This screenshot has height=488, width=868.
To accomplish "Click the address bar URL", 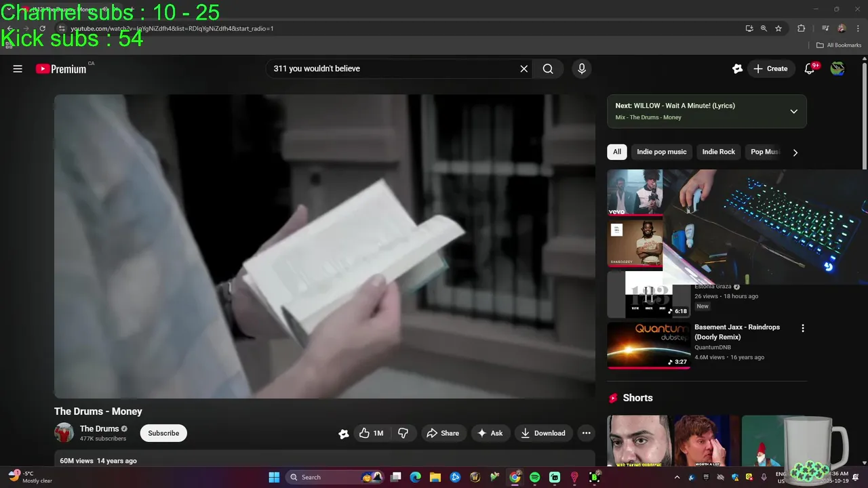I will pos(172,28).
